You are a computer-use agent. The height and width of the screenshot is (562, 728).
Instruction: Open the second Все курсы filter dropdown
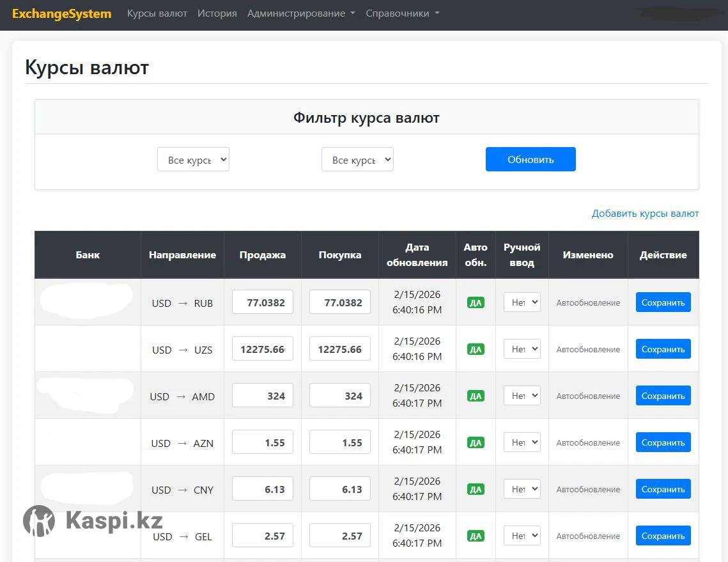pos(357,160)
